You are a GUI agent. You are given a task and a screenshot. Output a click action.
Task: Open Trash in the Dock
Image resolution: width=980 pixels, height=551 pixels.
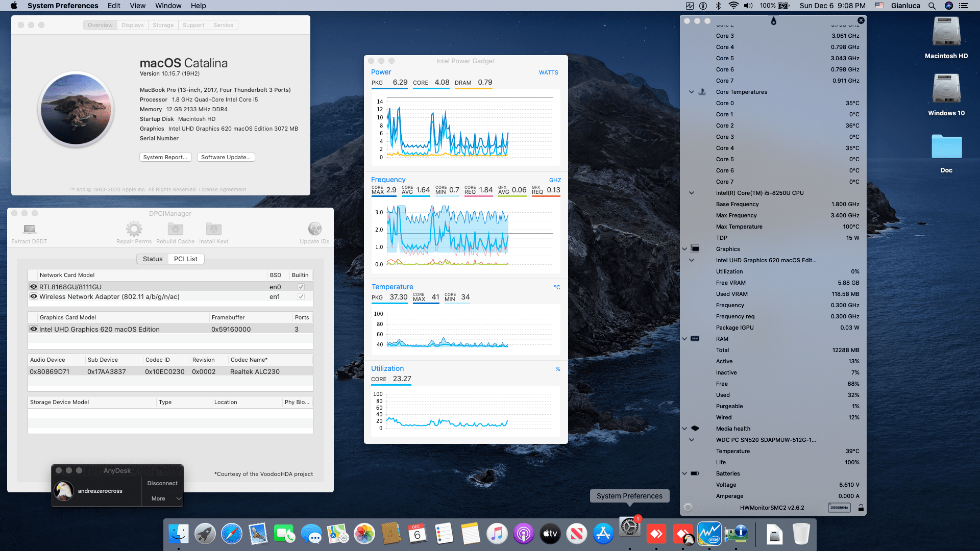tap(801, 534)
